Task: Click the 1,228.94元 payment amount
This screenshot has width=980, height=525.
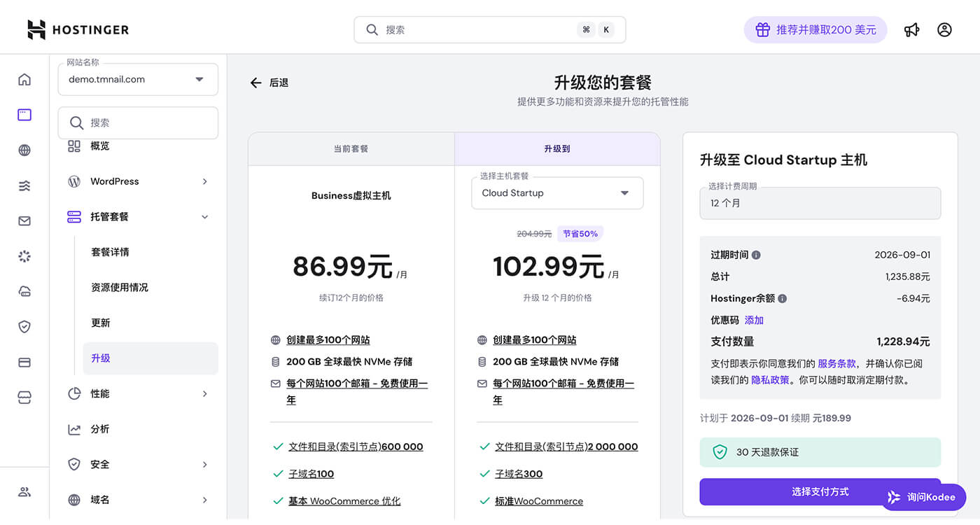Action: point(903,342)
